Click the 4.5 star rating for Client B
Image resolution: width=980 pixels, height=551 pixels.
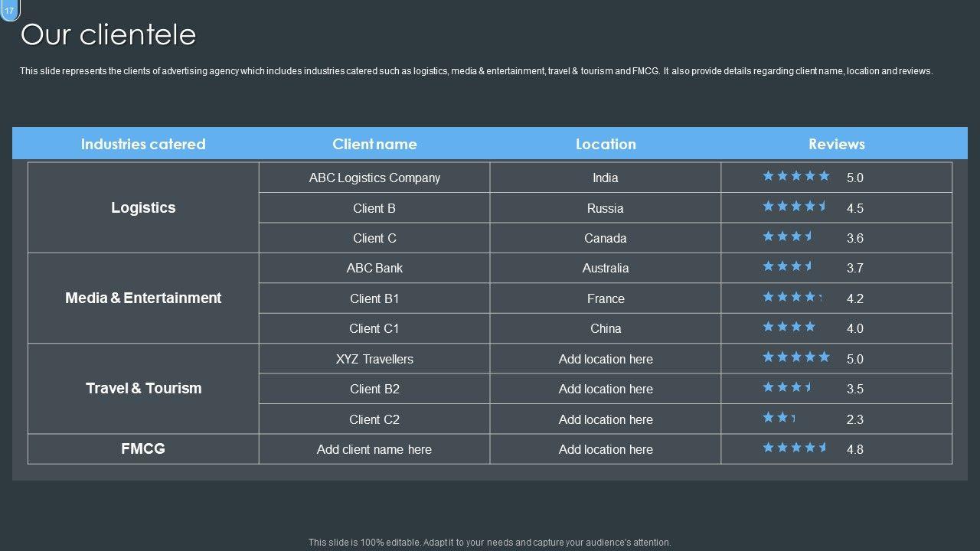point(795,206)
